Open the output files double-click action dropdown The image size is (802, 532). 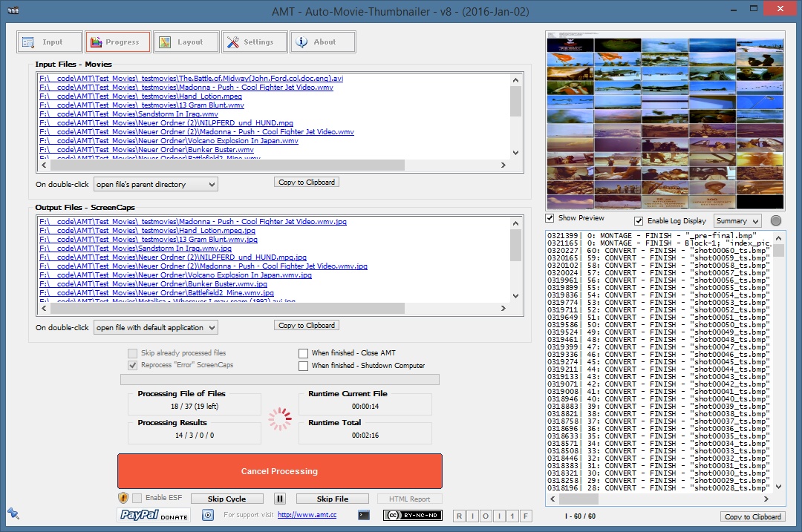(x=156, y=327)
